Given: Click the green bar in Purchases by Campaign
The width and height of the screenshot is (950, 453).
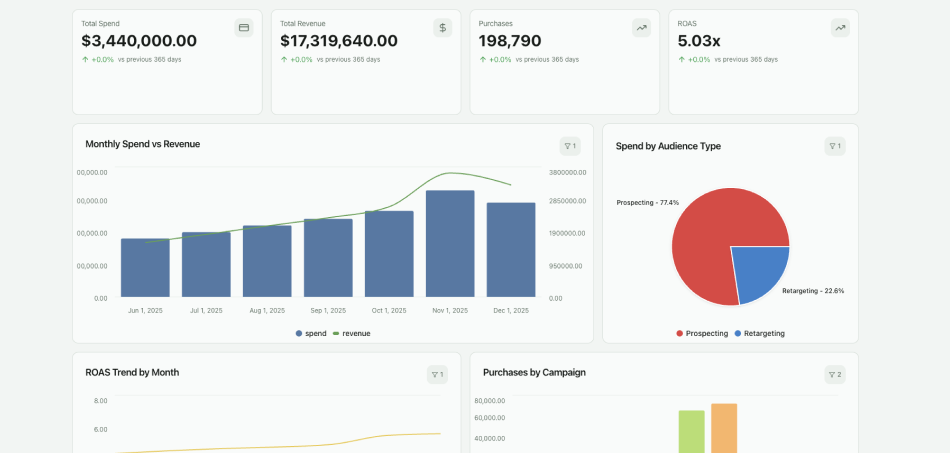Looking at the screenshot, I should [692, 432].
